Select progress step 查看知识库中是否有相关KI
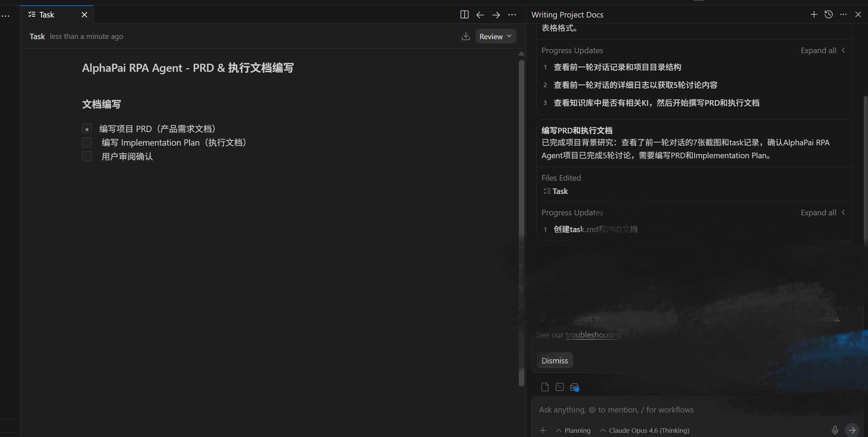868x437 pixels. (x=656, y=103)
